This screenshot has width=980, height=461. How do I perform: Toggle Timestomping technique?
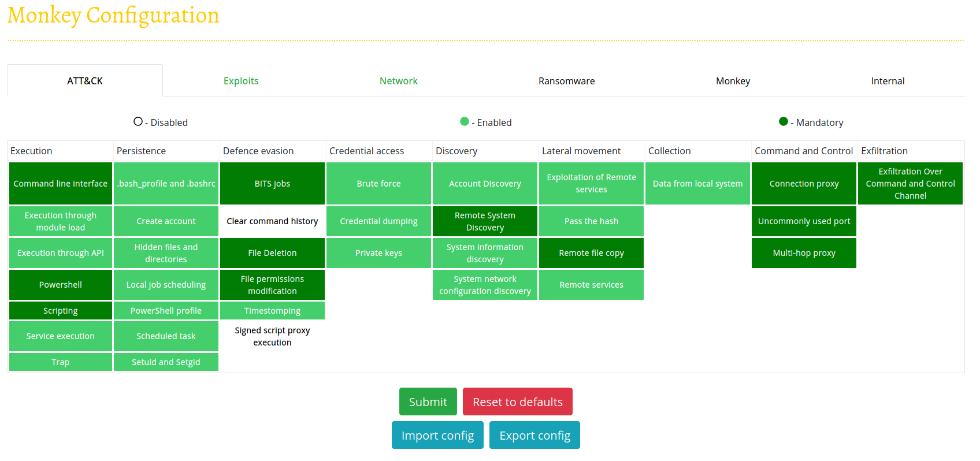[x=272, y=311]
